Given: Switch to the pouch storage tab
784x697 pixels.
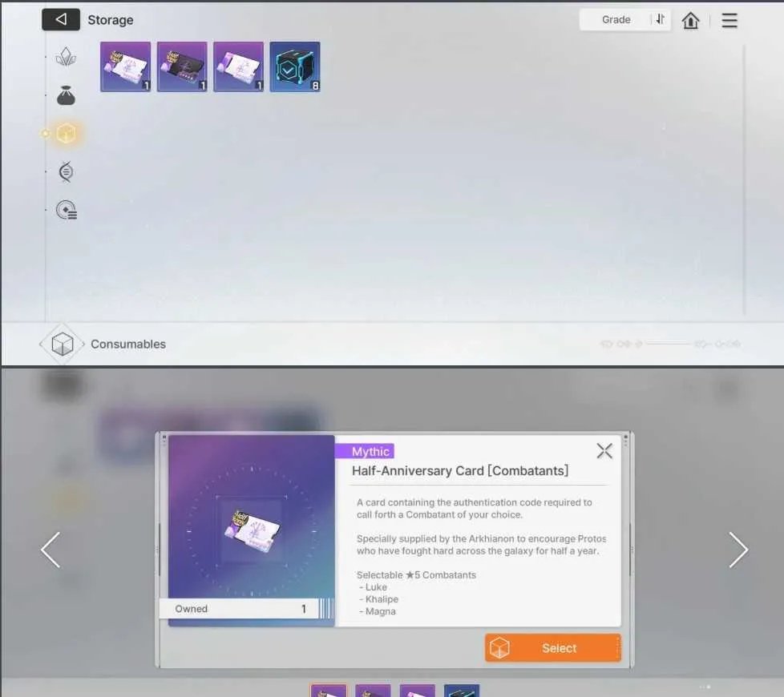Looking at the screenshot, I should pyautogui.click(x=66, y=95).
